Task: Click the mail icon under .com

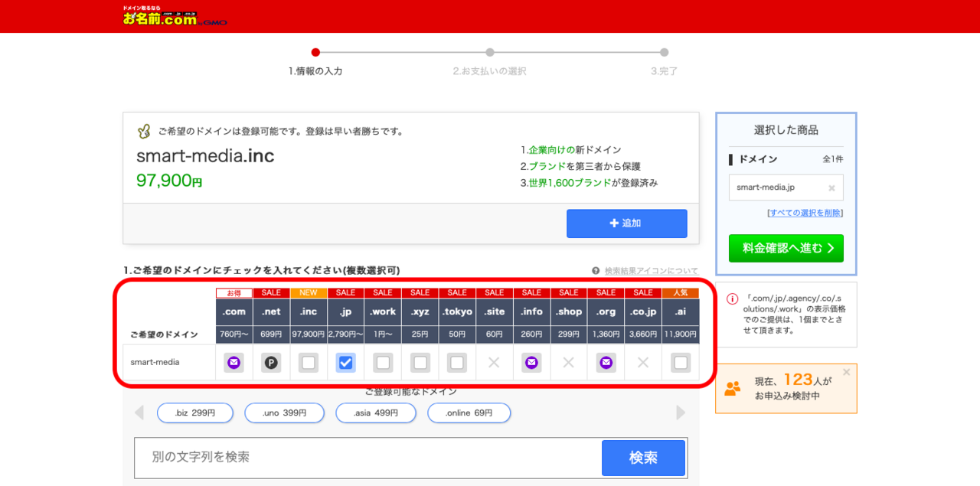Action: point(234,363)
